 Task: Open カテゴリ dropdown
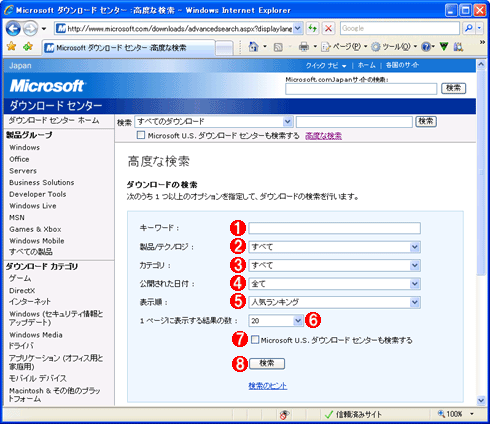pyautogui.click(x=414, y=266)
